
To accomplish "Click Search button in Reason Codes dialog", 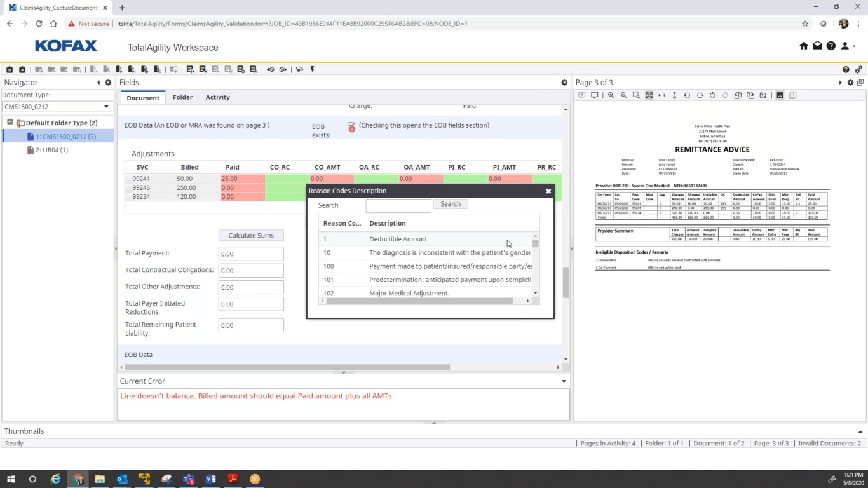I will 450,204.
